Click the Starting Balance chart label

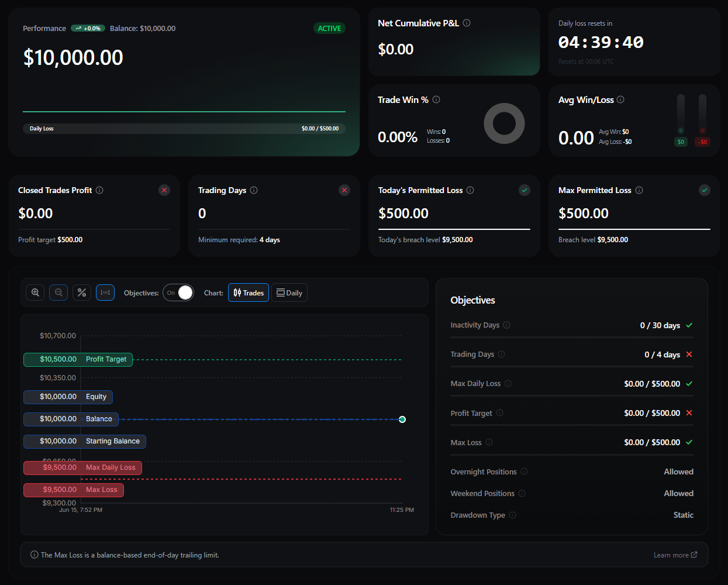coord(85,441)
